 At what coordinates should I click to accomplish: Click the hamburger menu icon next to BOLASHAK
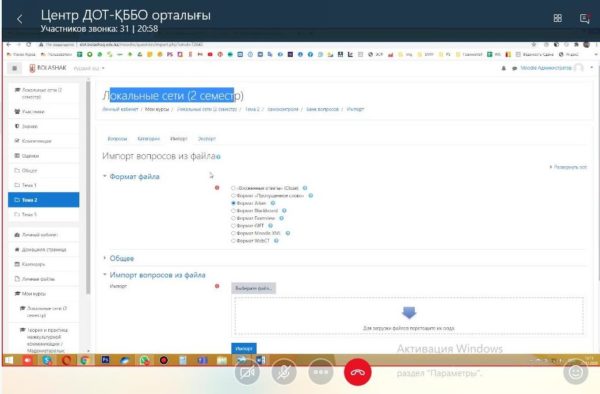pyautogui.click(x=15, y=68)
